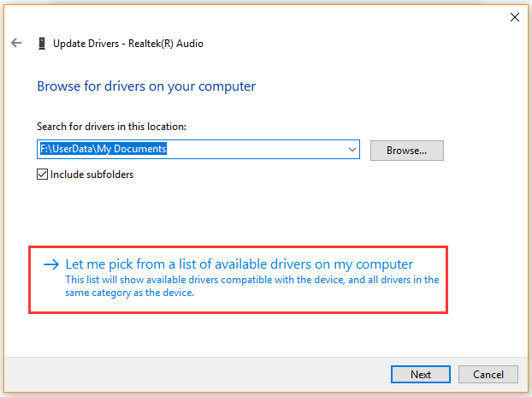This screenshot has width=532, height=397.
Task: Click empty space inside the location combo box
Action: point(255,149)
